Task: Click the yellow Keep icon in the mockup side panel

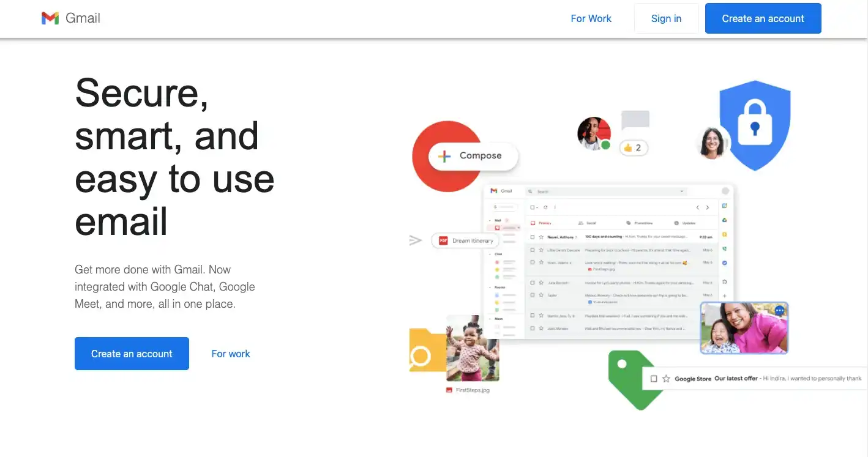Action: click(725, 234)
